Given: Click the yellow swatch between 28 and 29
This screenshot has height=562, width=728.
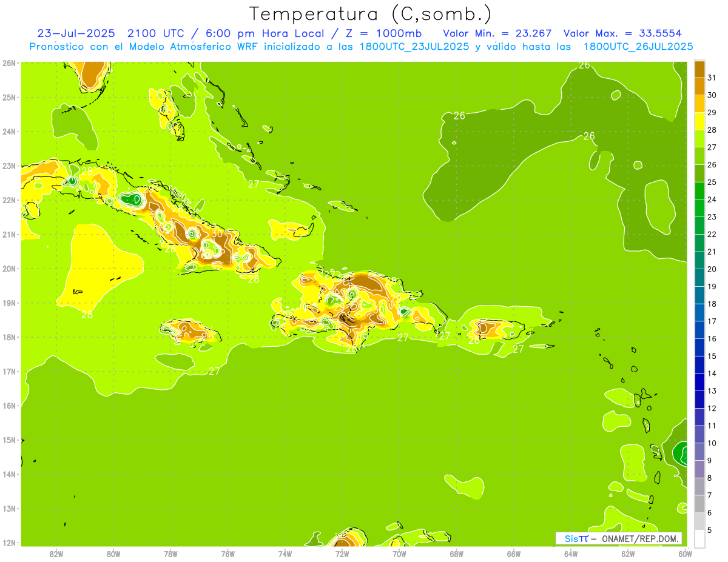Looking at the screenshot, I should coord(699,121).
